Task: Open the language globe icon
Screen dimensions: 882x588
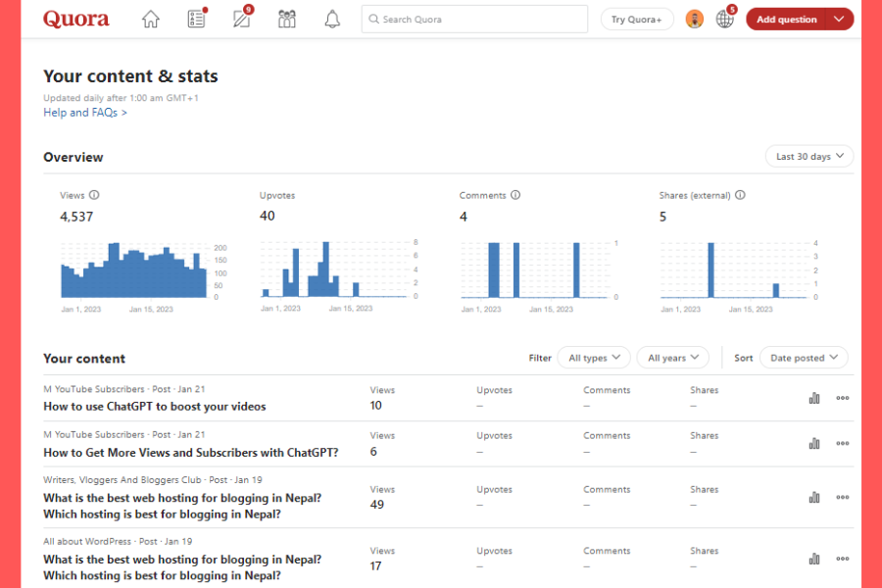Action: tap(725, 19)
